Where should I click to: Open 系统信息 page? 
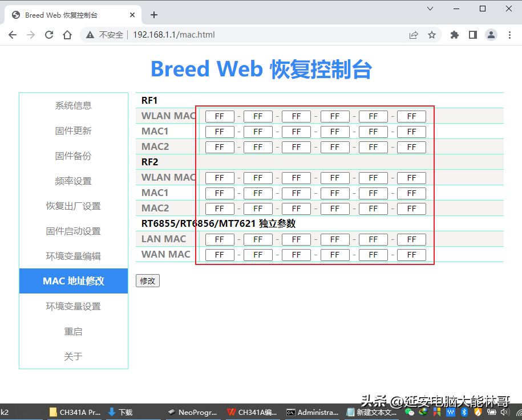pos(73,105)
